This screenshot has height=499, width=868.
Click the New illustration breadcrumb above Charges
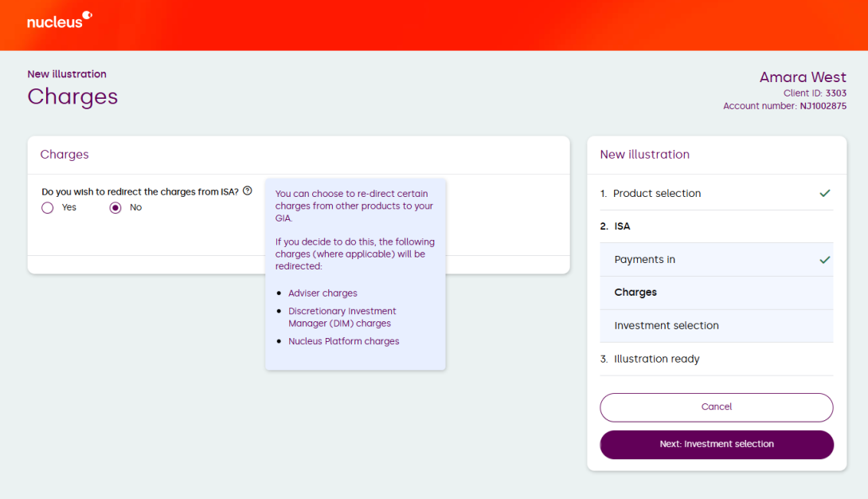(67, 74)
